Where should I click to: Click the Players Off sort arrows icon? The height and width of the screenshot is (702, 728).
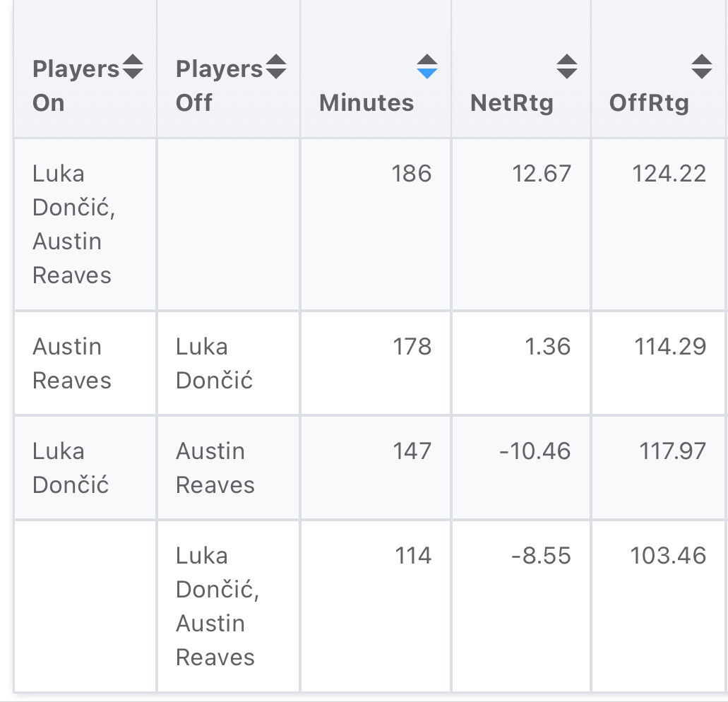(x=275, y=68)
